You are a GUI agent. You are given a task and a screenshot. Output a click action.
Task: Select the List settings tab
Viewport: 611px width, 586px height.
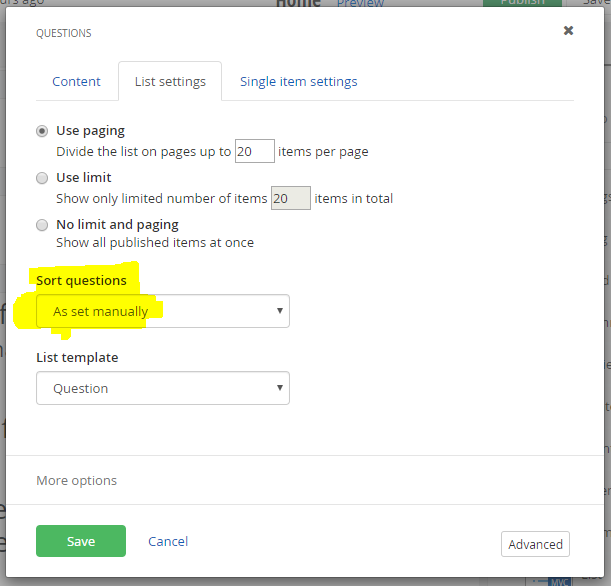[x=170, y=81]
